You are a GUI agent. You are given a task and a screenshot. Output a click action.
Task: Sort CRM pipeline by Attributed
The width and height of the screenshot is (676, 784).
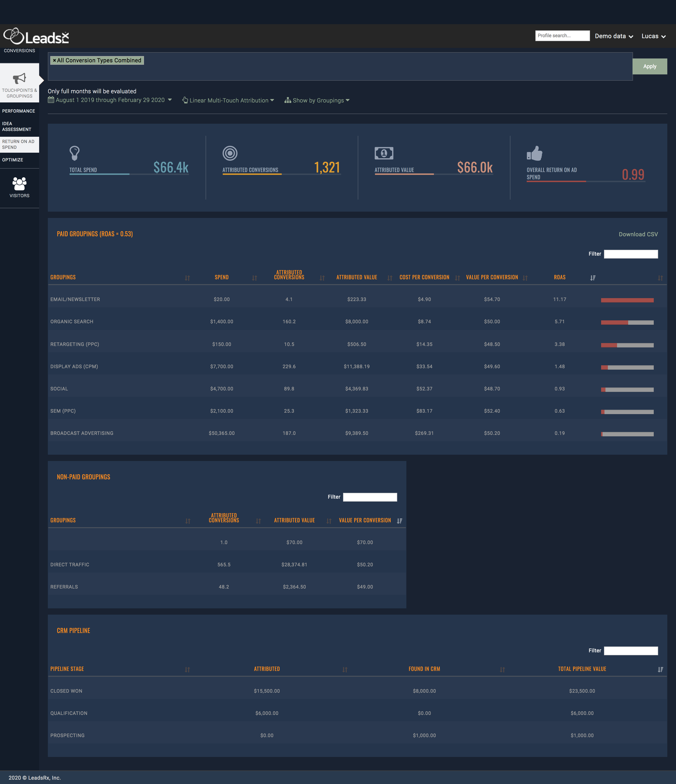click(x=345, y=670)
